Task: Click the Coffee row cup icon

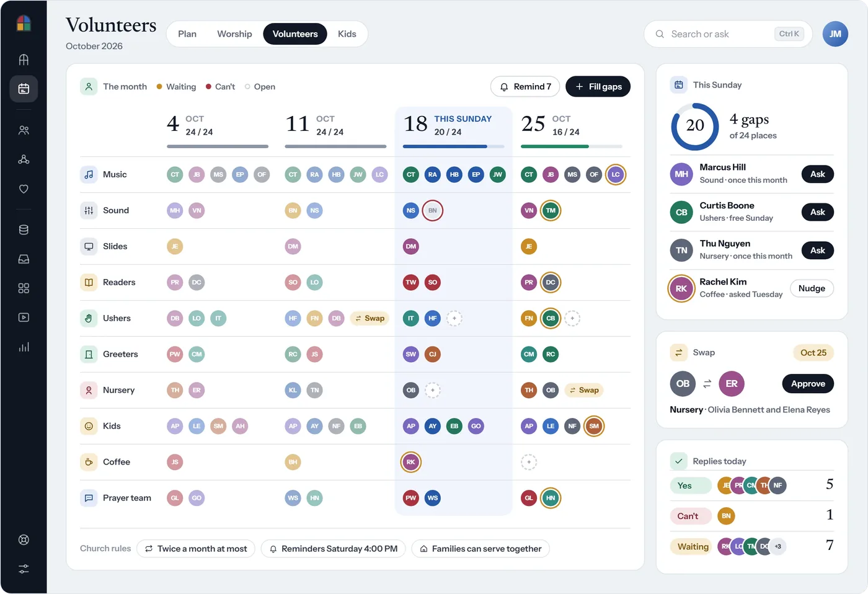Action: (89, 463)
